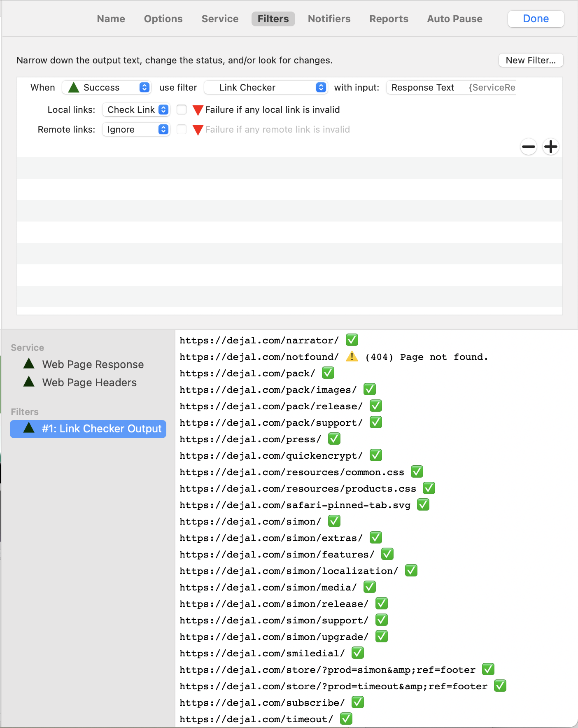This screenshot has width=578, height=728.
Task: Click the plus button to add filter
Action: 551,147
